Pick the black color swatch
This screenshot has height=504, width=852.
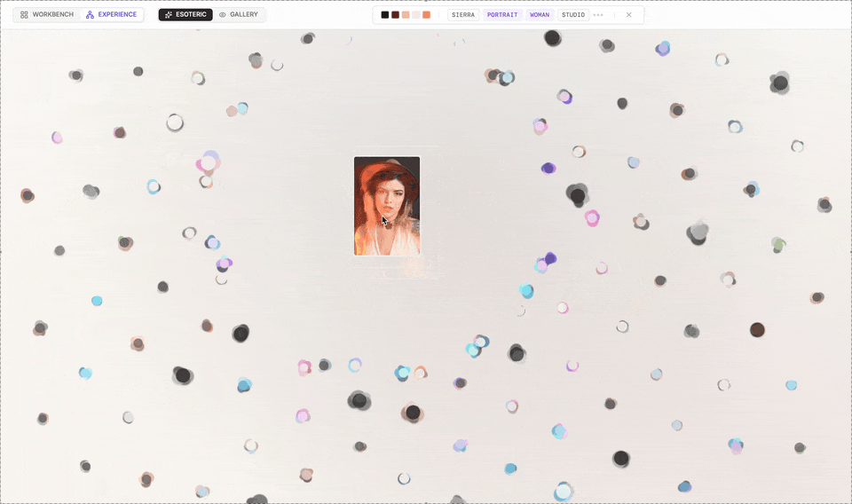click(384, 15)
